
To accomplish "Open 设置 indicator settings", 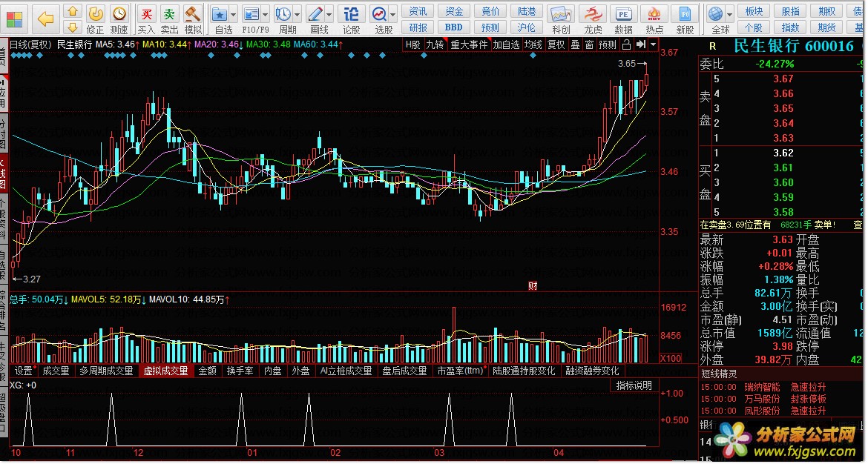I will point(25,371).
